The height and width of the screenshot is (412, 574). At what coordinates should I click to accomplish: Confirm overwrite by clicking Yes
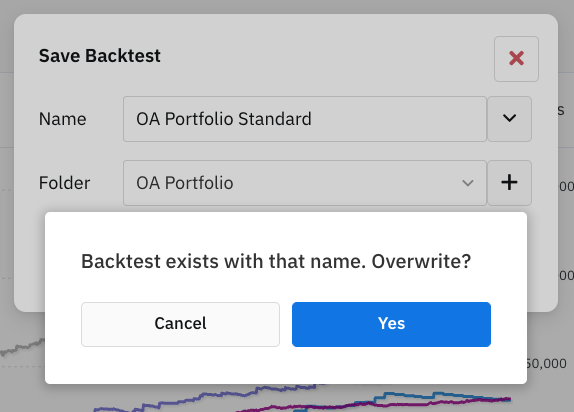click(x=391, y=324)
